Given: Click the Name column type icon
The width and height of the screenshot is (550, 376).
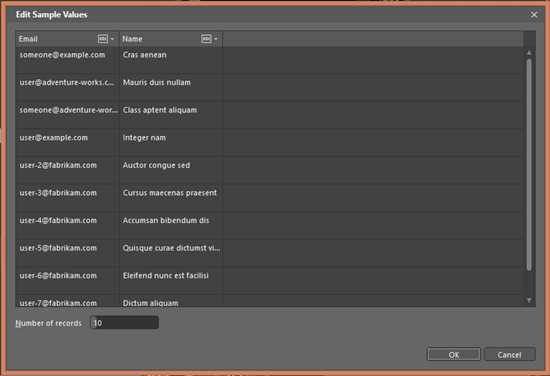Looking at the screenshot, I should point(206,39).
